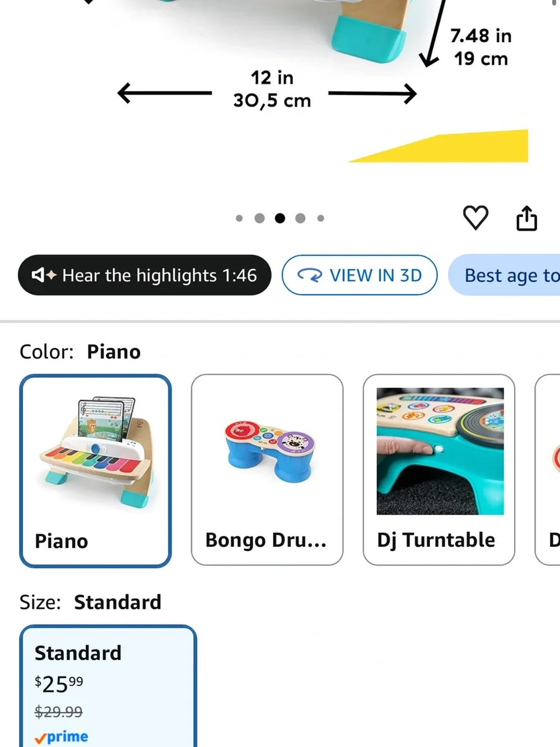Open VIEW IN 3D
The height and width of the screenshot is (747, 560).
[x=360, y=275]
